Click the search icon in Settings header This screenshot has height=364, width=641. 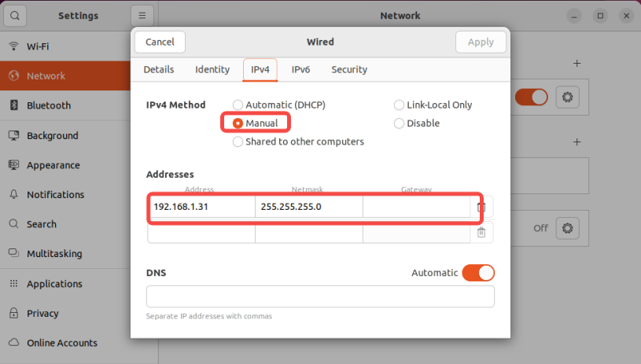click(x=16, y=16)
